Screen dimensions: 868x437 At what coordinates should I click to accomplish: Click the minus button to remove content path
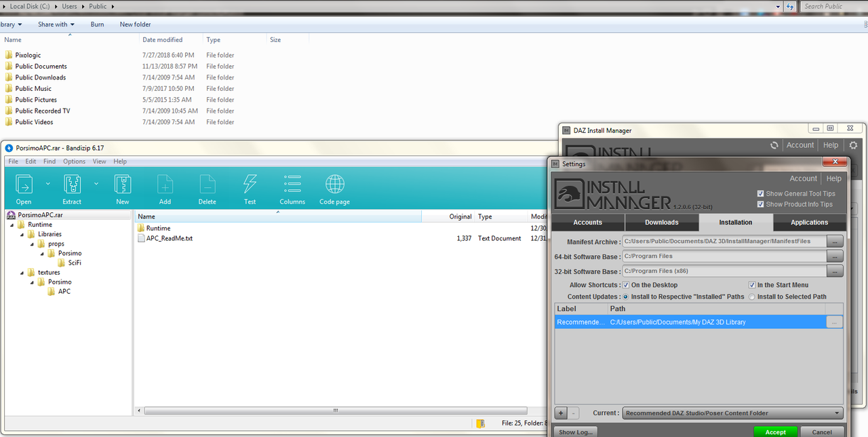tap(573, 413)
